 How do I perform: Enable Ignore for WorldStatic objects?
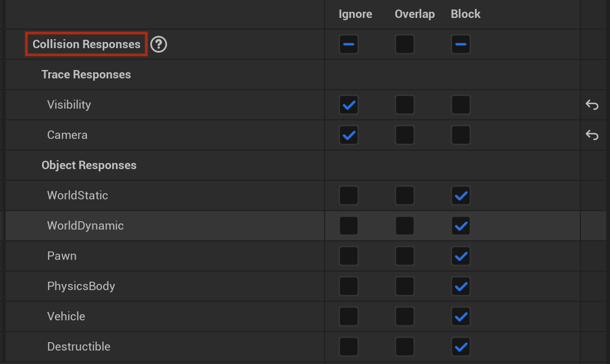coord(349,195)
